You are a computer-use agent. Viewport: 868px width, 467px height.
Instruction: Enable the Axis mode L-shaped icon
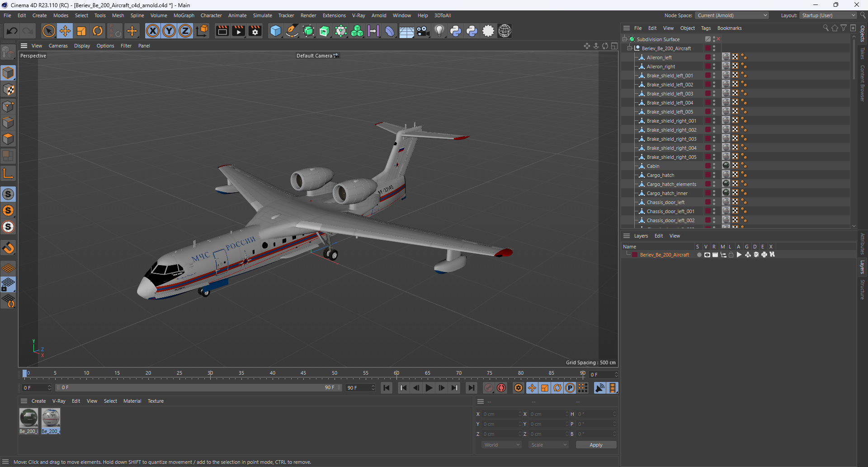8,173
